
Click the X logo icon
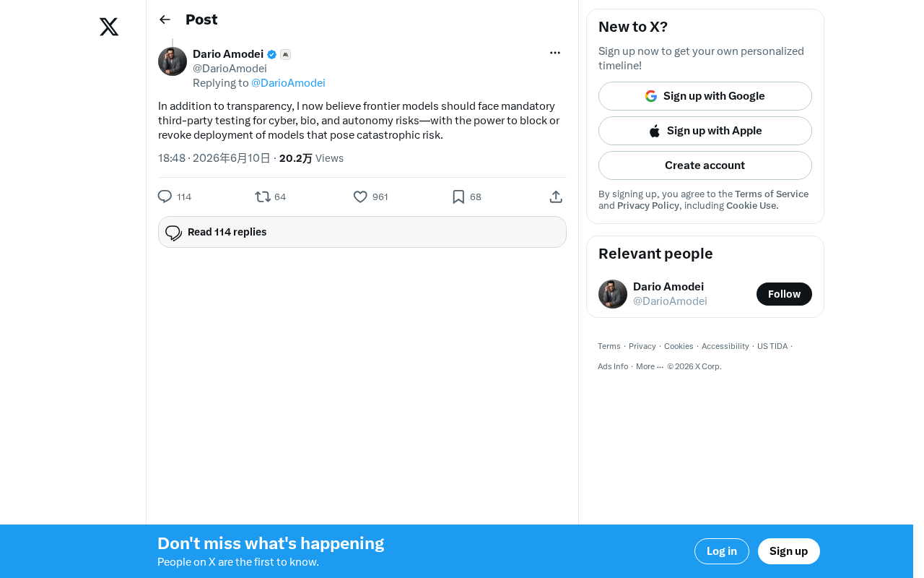click(x=109, y=27)
